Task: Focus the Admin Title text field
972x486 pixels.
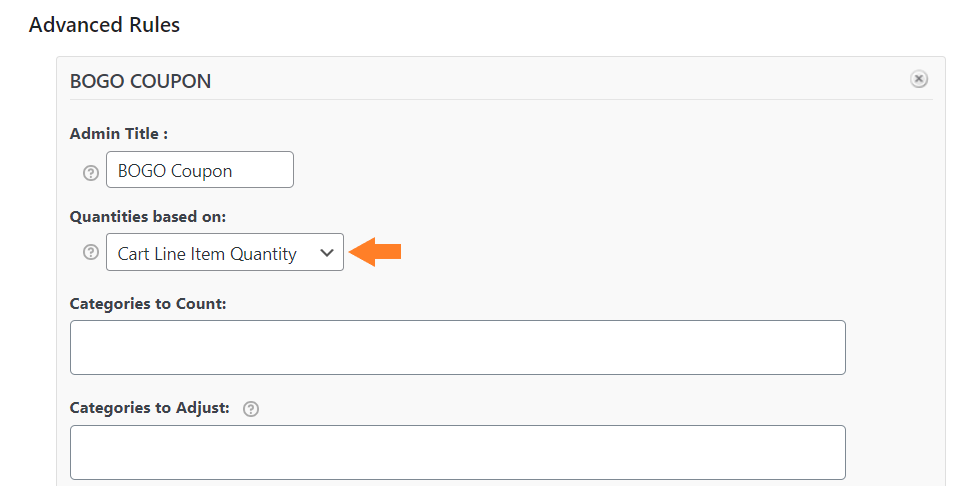Action: tap(200, 169)
